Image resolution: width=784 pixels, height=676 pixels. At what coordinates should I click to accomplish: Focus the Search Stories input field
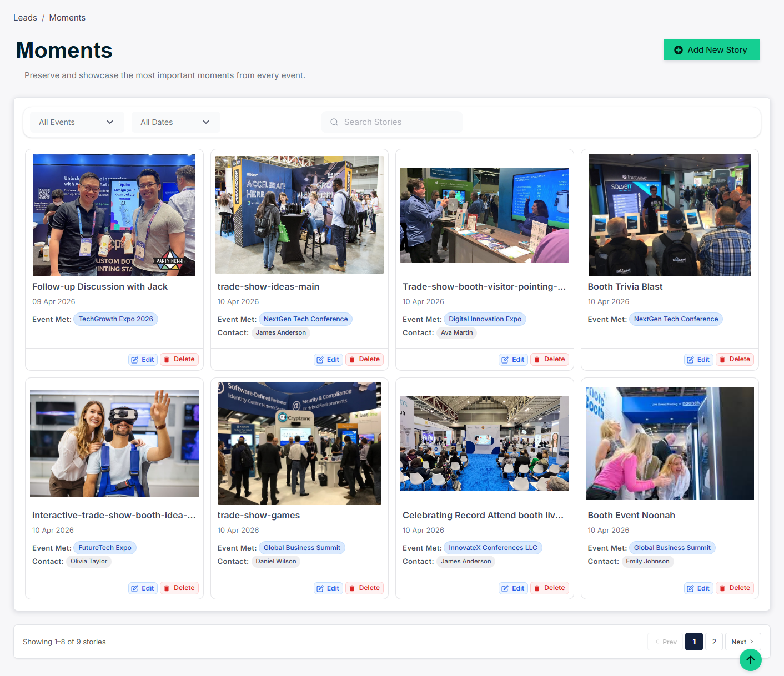pyautogui.click(x=391, y=122)
